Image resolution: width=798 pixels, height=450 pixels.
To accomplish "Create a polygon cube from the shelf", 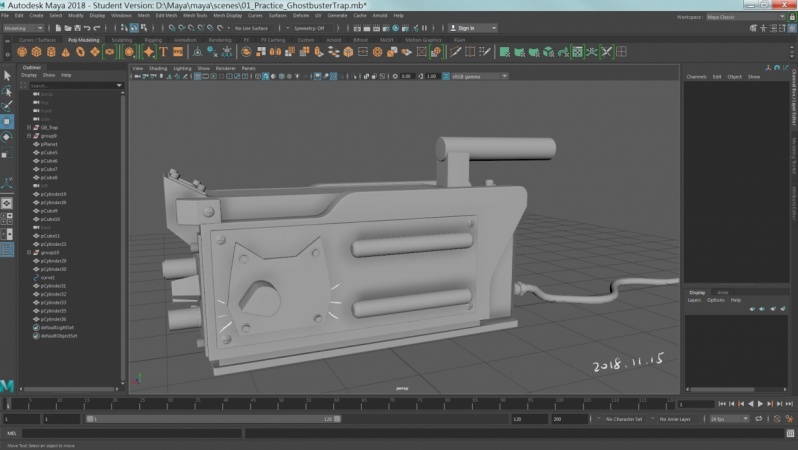I will pyautogui.click(x=37, y=52).
